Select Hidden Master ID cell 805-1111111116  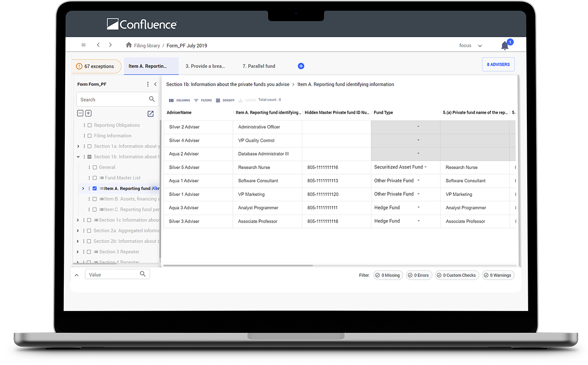(337, 167)
